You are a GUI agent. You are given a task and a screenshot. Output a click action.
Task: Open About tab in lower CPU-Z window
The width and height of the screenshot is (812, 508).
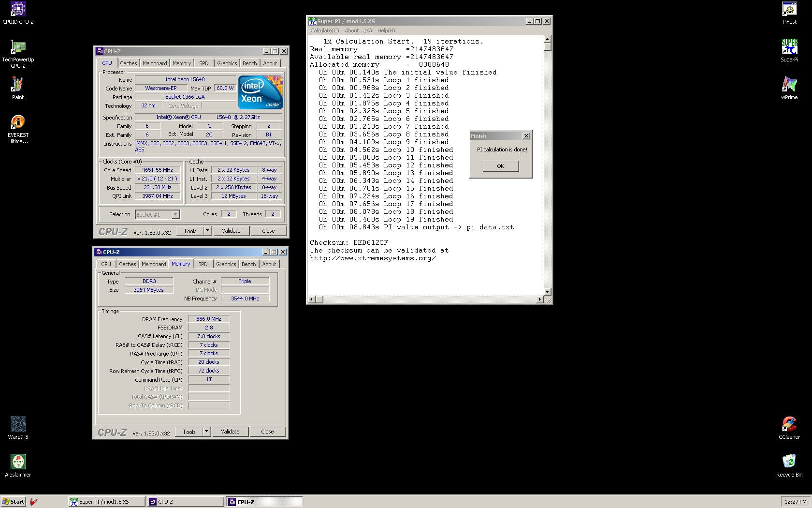click(x=269, y=264)
